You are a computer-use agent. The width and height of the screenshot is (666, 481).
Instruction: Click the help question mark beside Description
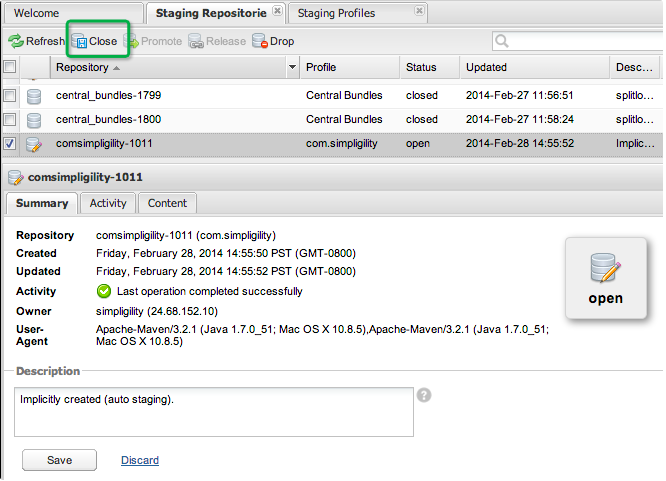pyautogui.click(x=424, y=395)
